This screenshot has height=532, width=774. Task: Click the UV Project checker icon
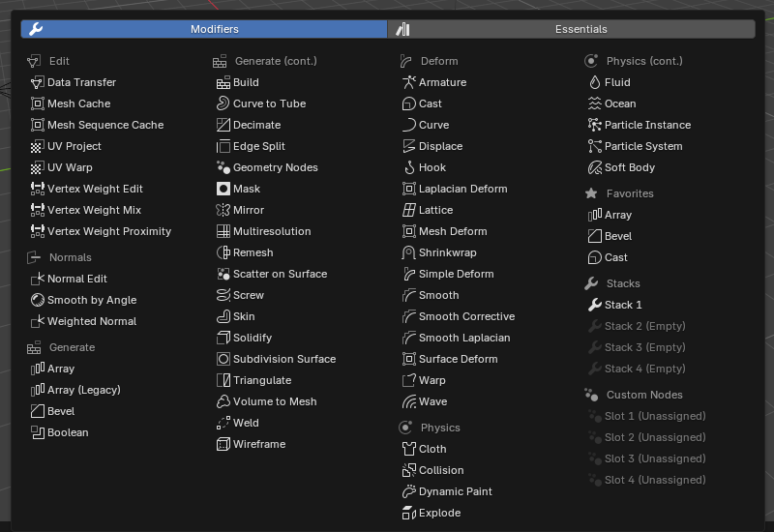[x=37, y=146]
